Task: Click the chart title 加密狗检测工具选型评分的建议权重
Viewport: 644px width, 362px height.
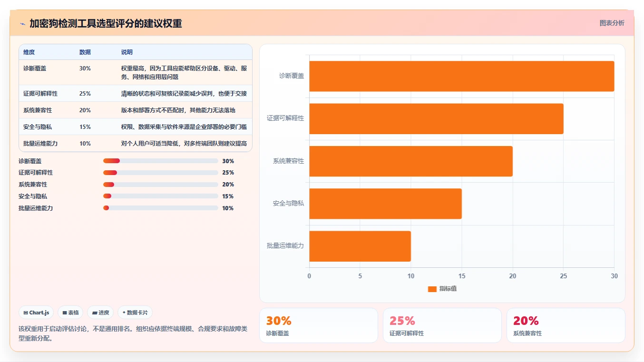Action: tap(106, 23)
